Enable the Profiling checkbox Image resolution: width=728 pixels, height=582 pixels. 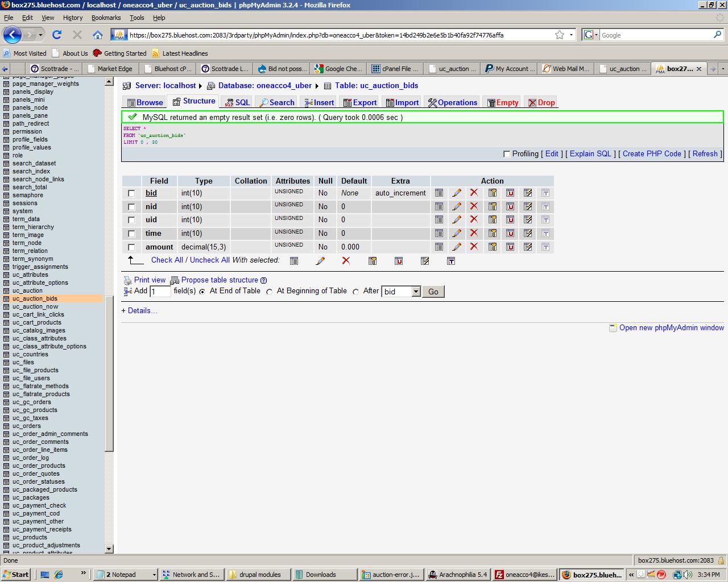click(507, 154)
